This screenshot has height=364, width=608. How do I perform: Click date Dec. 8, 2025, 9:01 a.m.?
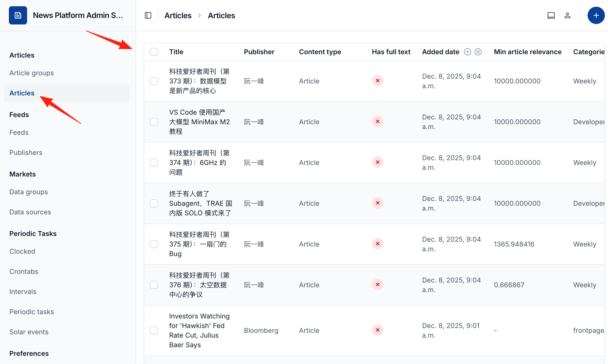click(x=451, y=330)
